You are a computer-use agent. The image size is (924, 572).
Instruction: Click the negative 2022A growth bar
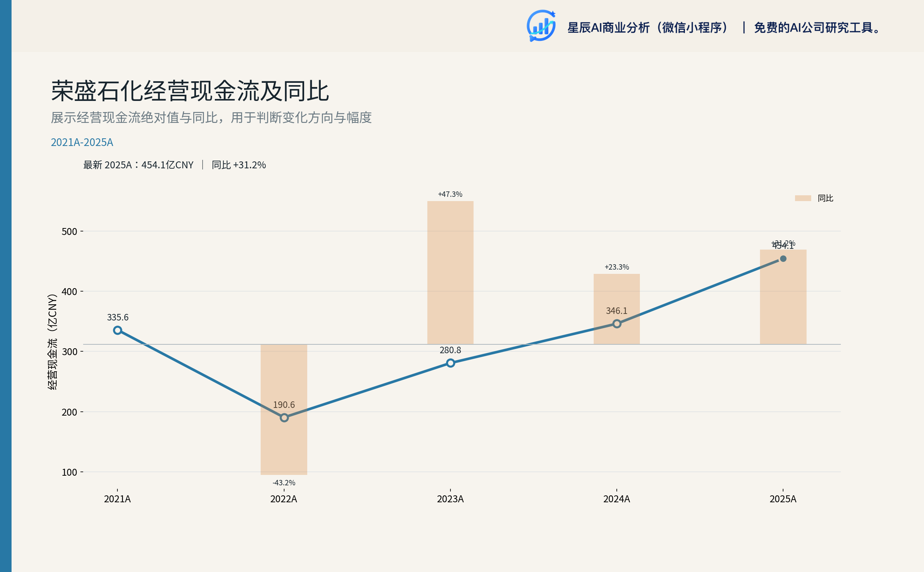click(x=284, y=409)
